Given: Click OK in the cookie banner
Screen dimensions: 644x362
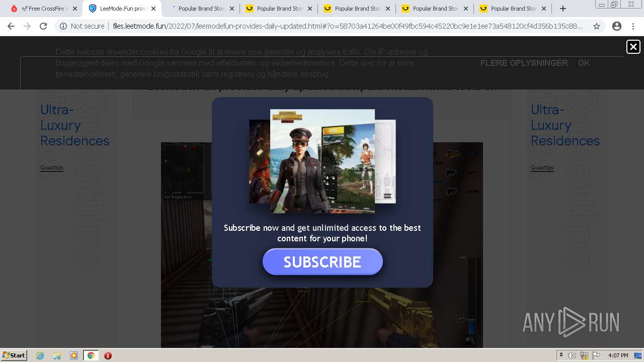Looking at the screenshot, I should pyautogui.click(x=584, y=63).
